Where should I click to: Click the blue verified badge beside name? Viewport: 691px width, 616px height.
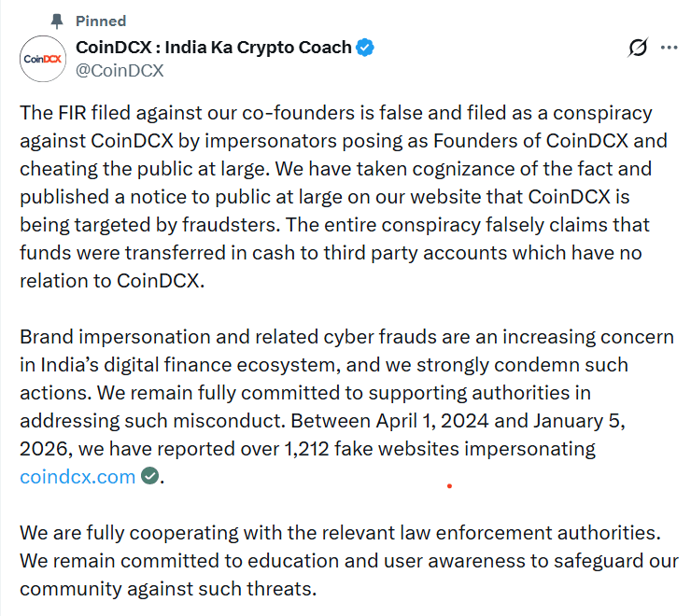(366, 48)
